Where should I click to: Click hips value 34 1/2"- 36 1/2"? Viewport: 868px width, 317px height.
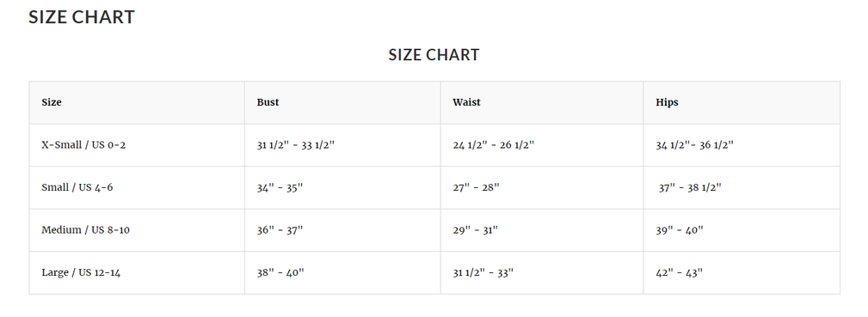(x=695, y=145)
